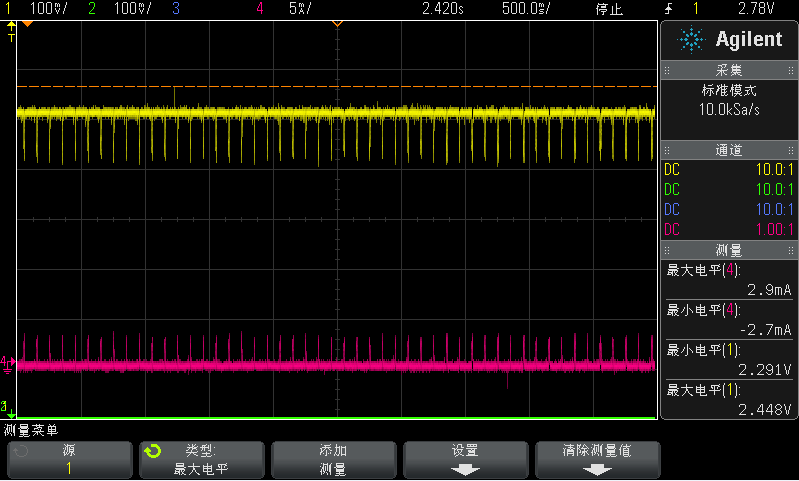Click the rising-edge trigger slope icon
799x481 pixels.
point(669,8)
